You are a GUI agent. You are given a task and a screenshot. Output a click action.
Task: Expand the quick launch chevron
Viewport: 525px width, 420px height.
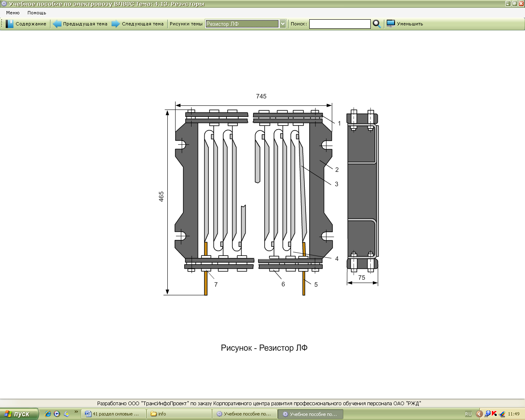76,412
